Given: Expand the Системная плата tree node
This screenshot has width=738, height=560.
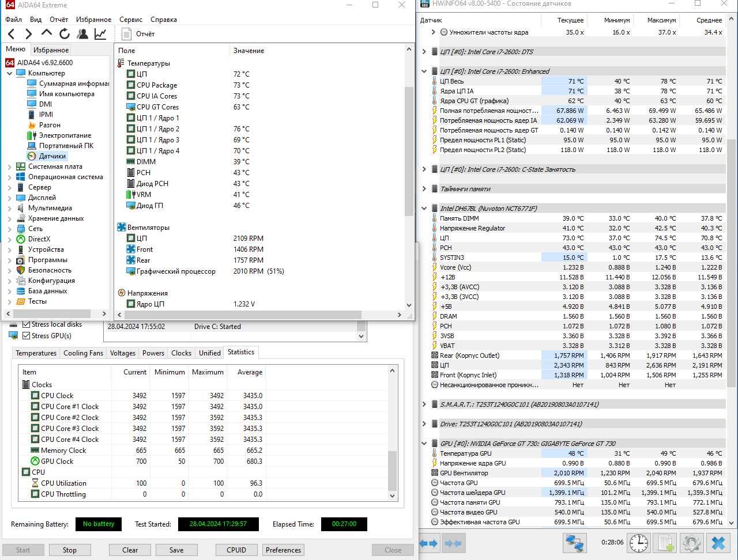Looking at the screenshot, I should point(9,167).
